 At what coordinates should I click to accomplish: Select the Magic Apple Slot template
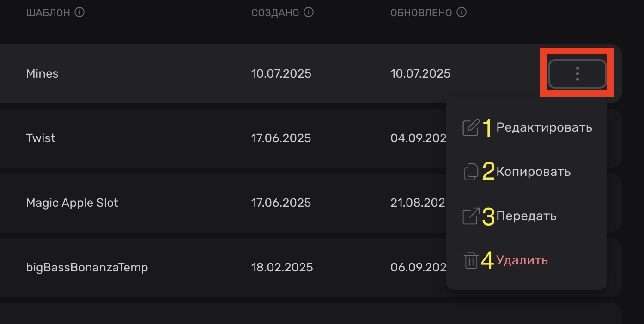tap(72, 203)
